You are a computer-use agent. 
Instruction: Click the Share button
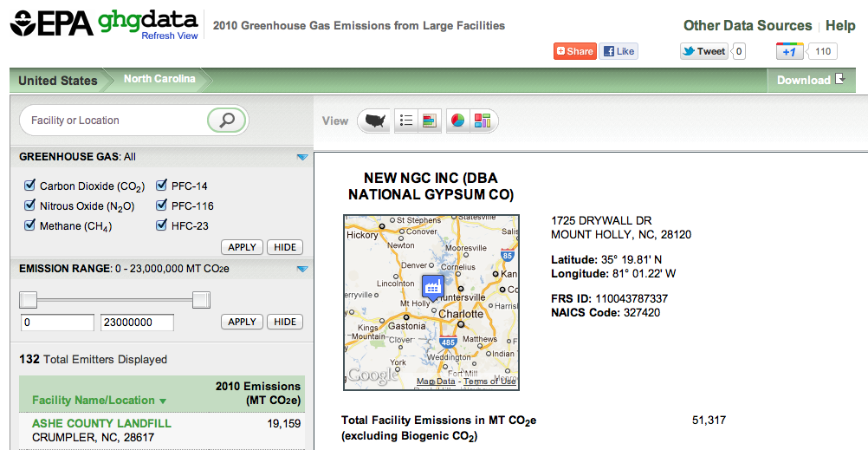[574, 51]
